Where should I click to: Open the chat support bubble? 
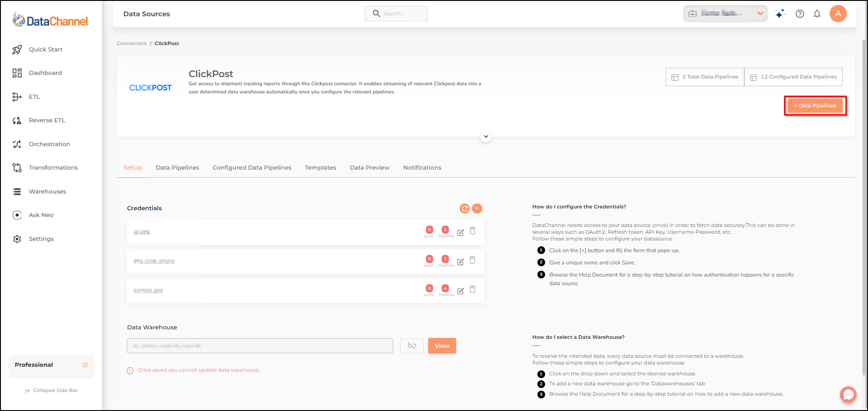point(848,395)
